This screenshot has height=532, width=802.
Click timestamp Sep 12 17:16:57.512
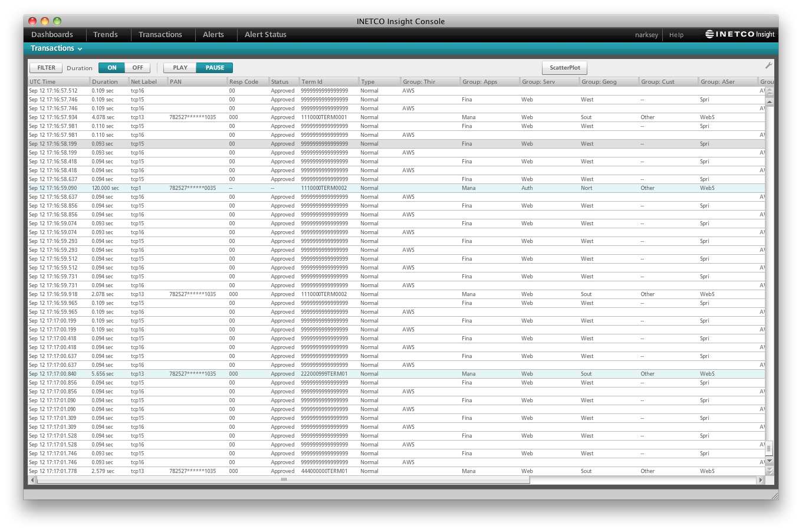(x=53, y=91)
